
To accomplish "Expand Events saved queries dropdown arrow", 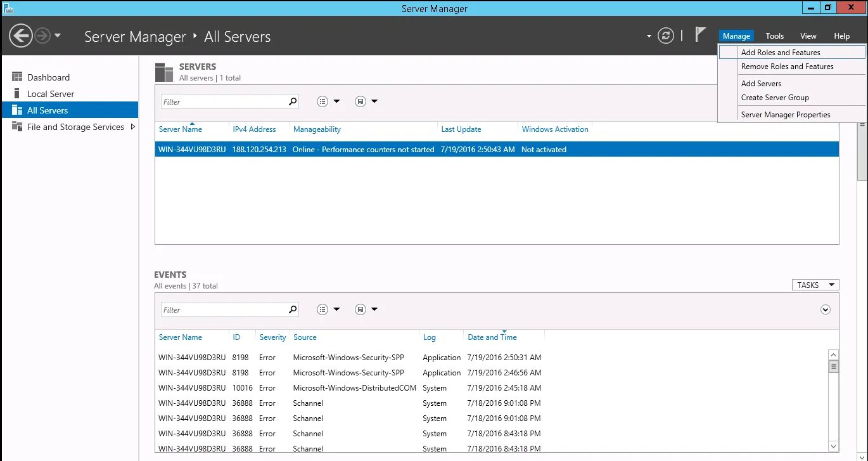I will point(374,309).
